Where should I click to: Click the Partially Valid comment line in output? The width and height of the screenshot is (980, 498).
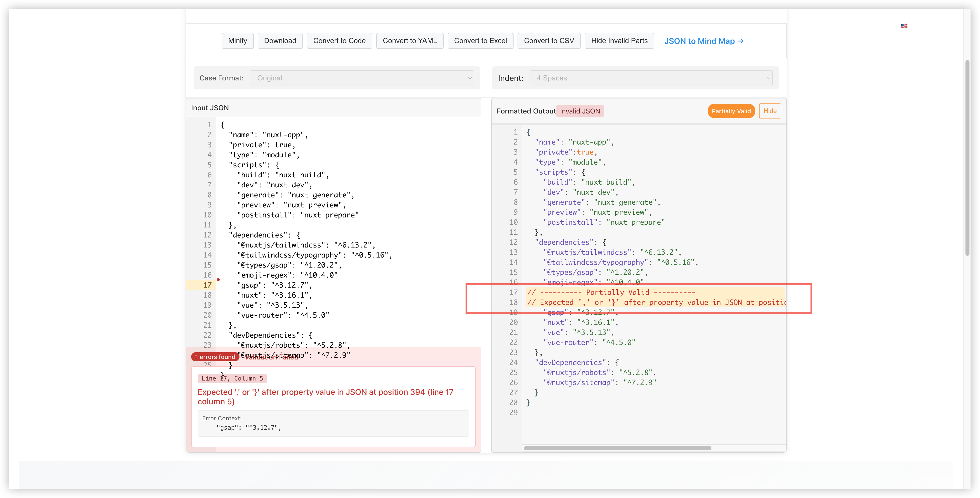(611, 292)
